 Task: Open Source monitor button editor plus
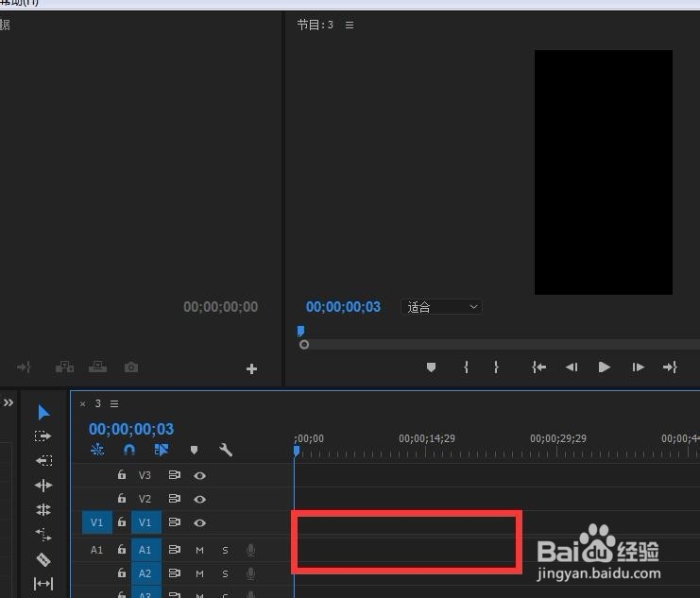tap(252, 368)
